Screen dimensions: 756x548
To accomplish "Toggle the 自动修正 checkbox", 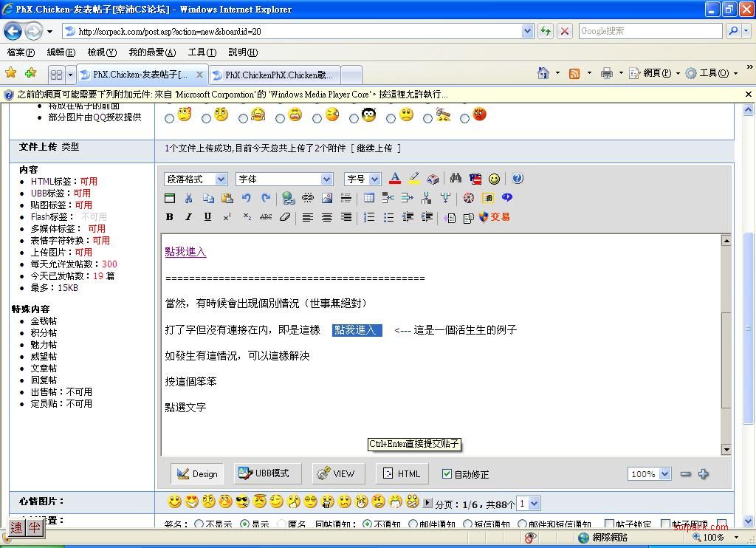I will (x=447, y=474).
